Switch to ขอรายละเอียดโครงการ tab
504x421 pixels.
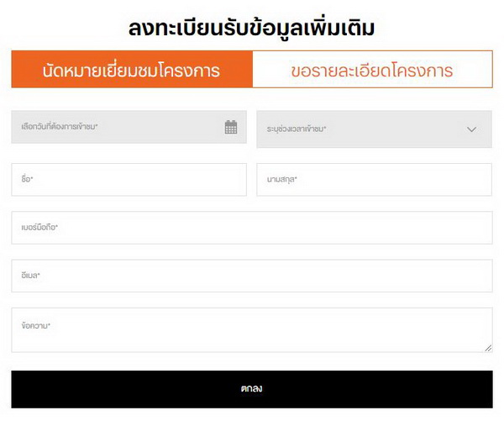tap(372, 71)
